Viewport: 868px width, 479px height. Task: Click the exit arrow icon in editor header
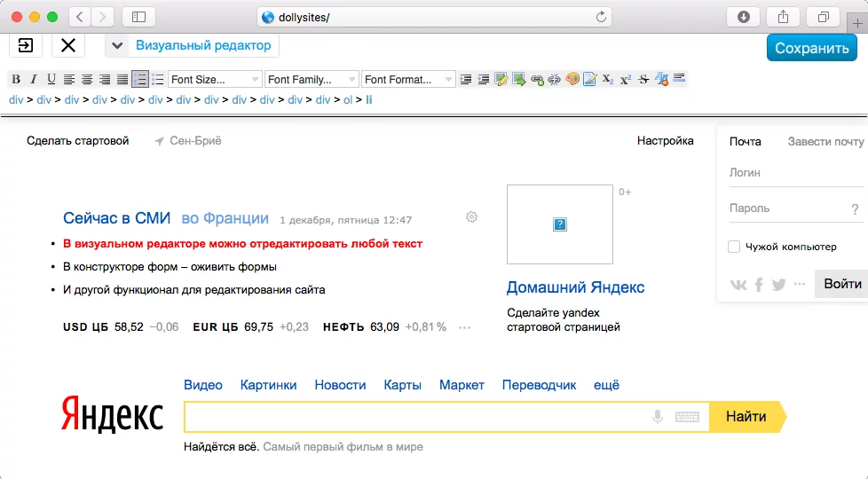coord(26,45)
